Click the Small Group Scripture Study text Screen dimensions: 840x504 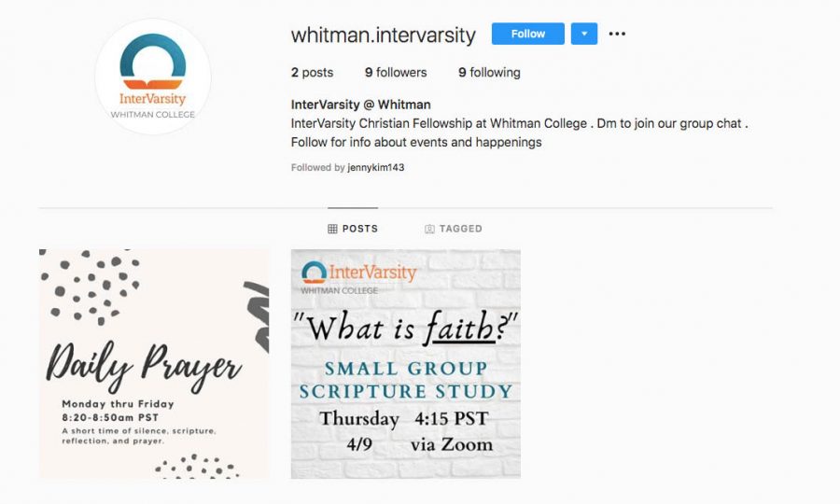(x=406, y=380)
